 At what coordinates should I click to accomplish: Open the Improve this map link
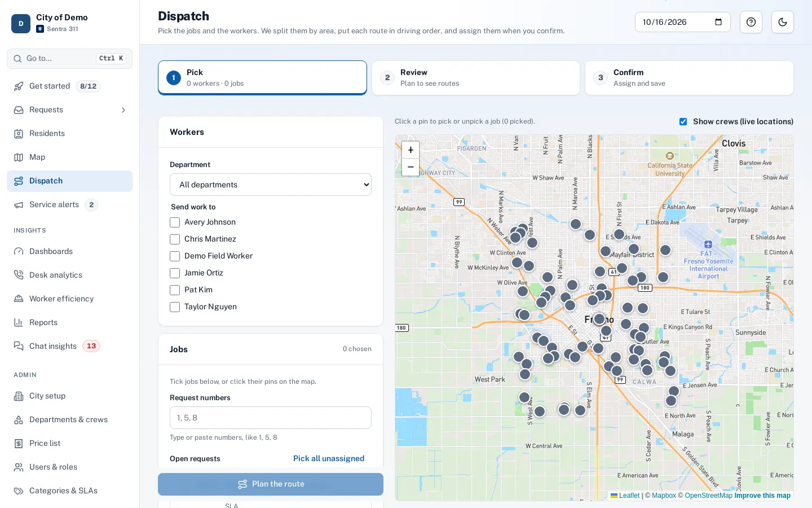(762, 496)
